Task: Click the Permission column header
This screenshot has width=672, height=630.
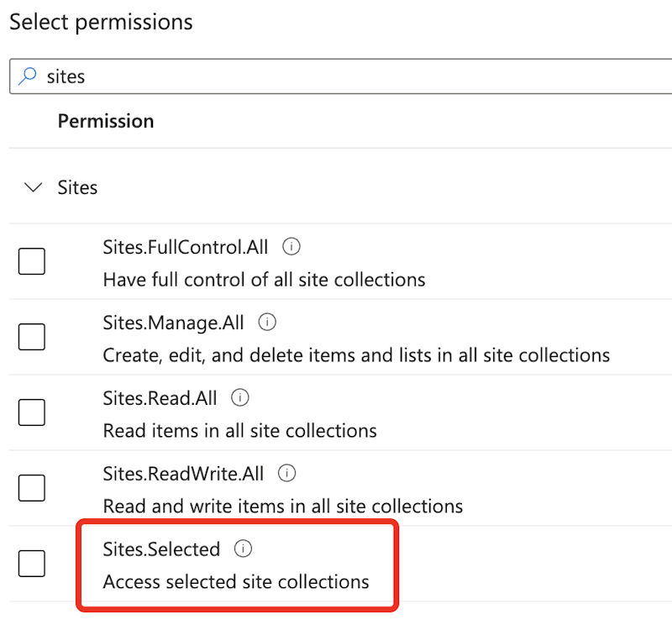Action: pos(106,121)
